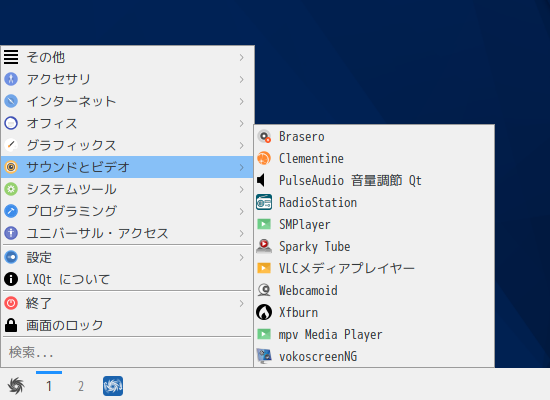Expand the グラフィックス submenu arrow
The width and height of the screenshot is (550, 400).
point(242,145)
